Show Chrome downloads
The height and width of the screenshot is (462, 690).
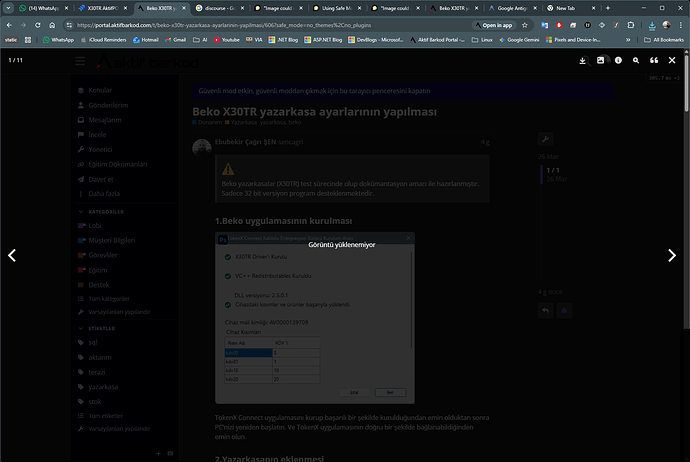pos(652,26)
